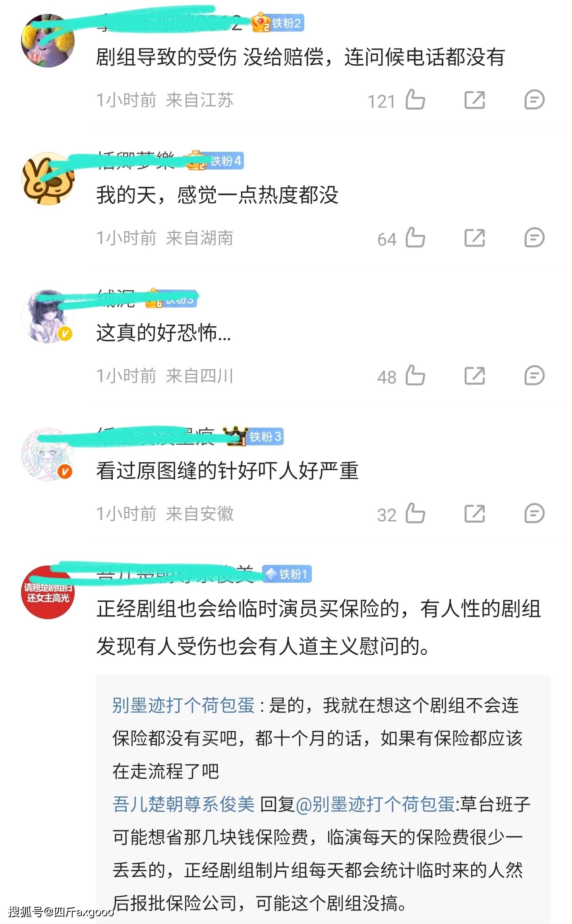Screen dimensions: 572x924
Task: Share the comment from 湖南
Action: [475, 238]
